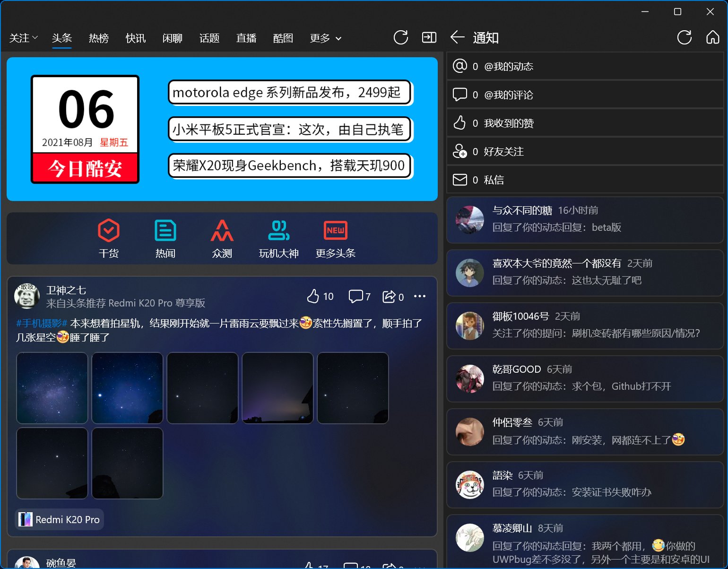This screenshot has width=728, height=569.
Task: Open comments on 卫神之七's post
Action: 359,296
